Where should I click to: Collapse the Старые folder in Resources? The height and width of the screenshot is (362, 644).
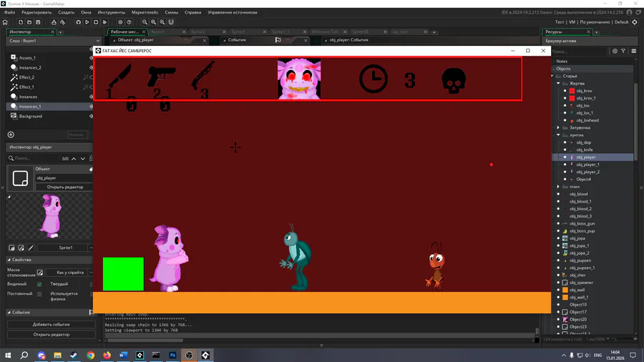(x=552, y=76)
